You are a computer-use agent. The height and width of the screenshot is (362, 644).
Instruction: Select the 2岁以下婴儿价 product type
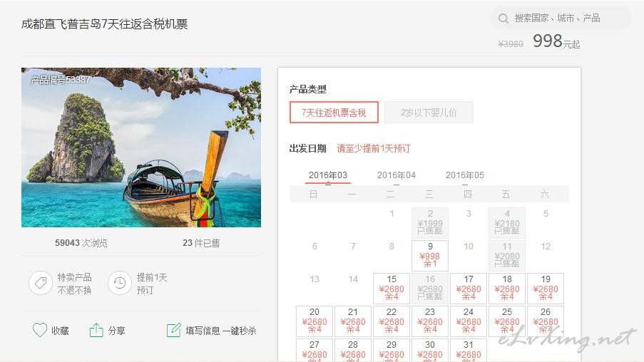pos(429,113)
